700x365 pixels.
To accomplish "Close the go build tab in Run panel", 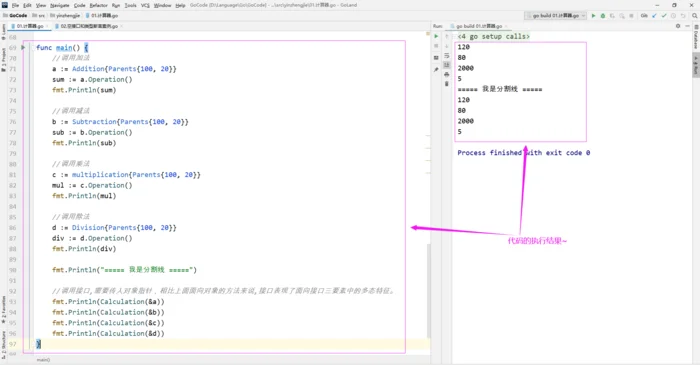I will 506,26.
